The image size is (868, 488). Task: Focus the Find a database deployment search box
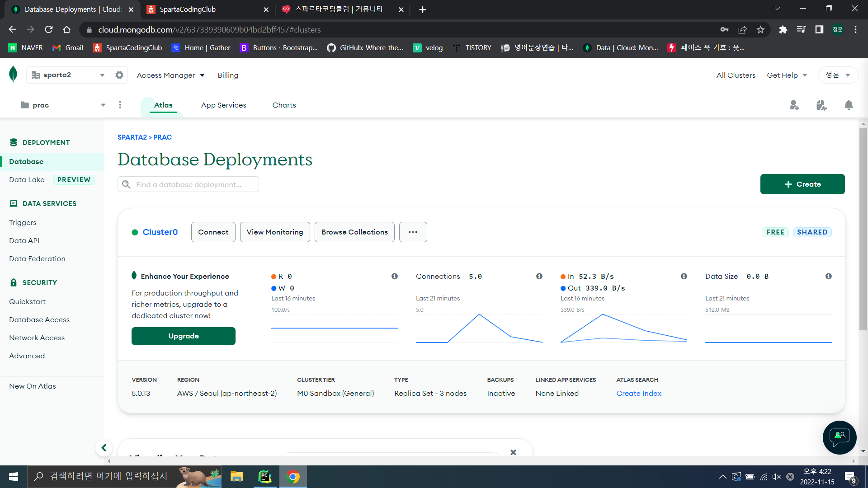(x=188, y=184)
